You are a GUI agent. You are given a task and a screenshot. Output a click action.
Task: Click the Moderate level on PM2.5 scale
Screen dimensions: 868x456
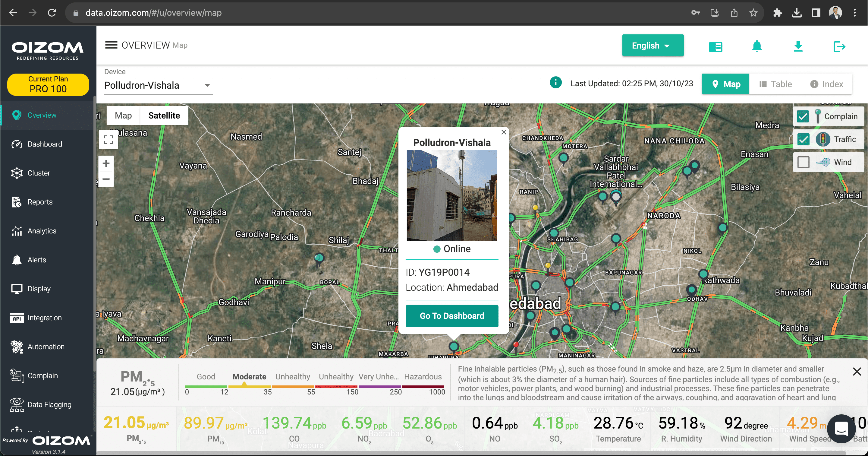[x=249, y=377]
